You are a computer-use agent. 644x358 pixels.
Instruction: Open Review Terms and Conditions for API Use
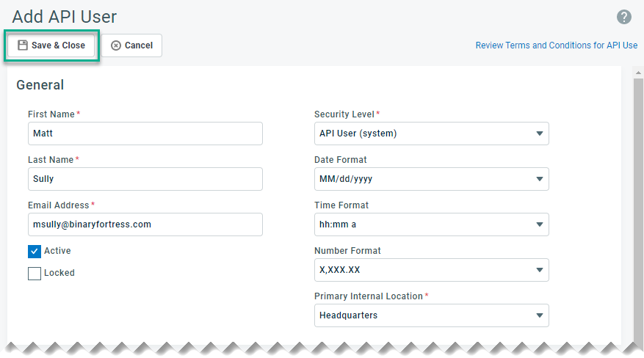pos(556,45)
